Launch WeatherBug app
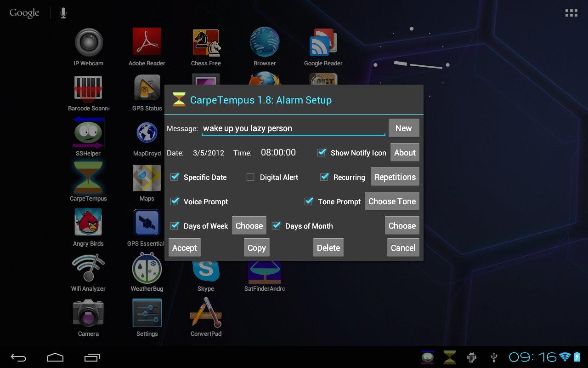The height and width of the screenshot is (368, 588). (147, 272)
